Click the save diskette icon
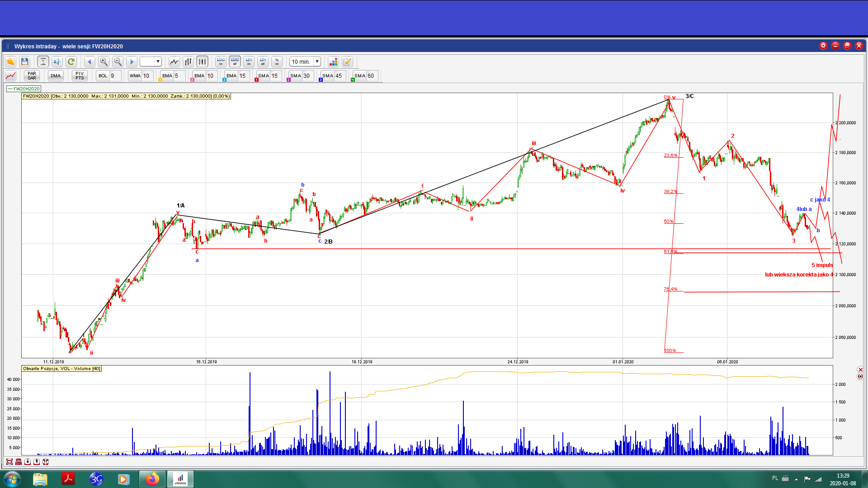Screen dimensions: 868x488 pyautogui.click(x=25, y=61)
